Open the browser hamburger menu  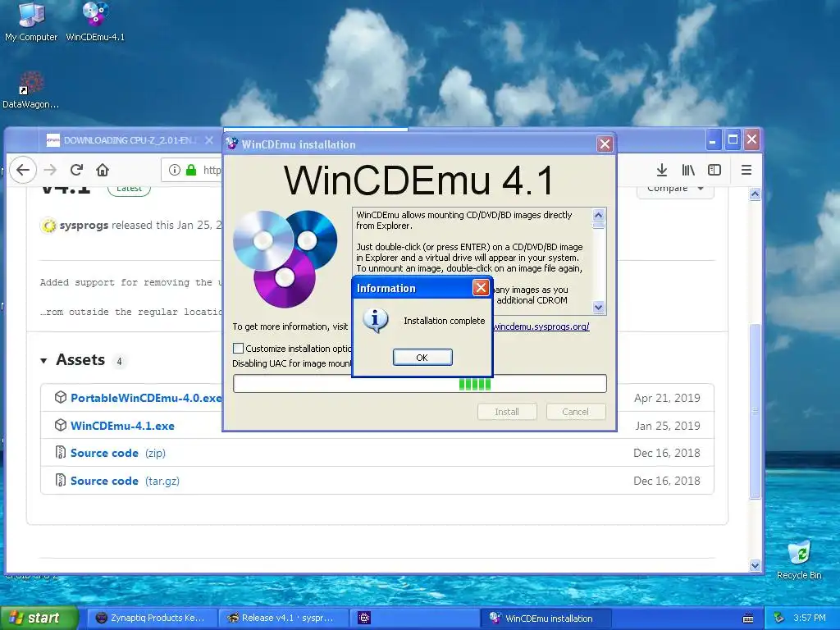click(746, 170)
